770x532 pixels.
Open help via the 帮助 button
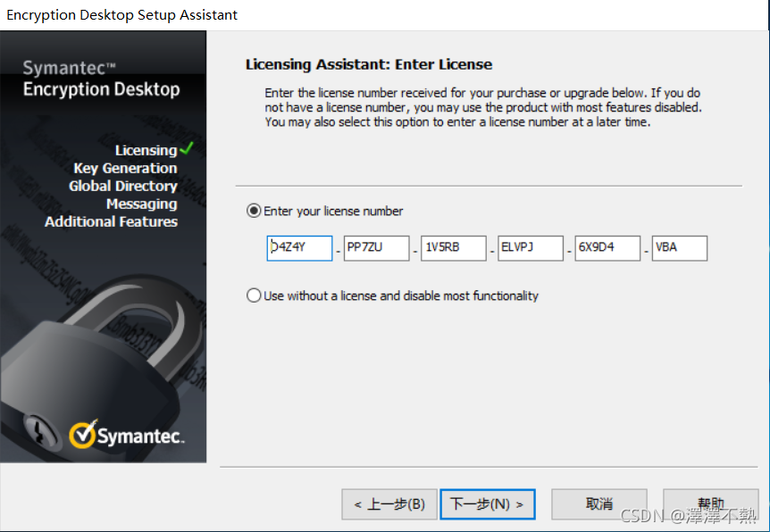click(x=710, y=504)
